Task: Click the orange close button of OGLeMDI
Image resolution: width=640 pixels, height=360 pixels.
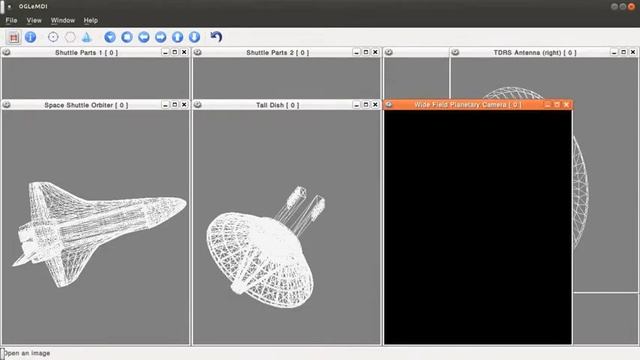Action: pyautogui.click(x=631, y=7)
